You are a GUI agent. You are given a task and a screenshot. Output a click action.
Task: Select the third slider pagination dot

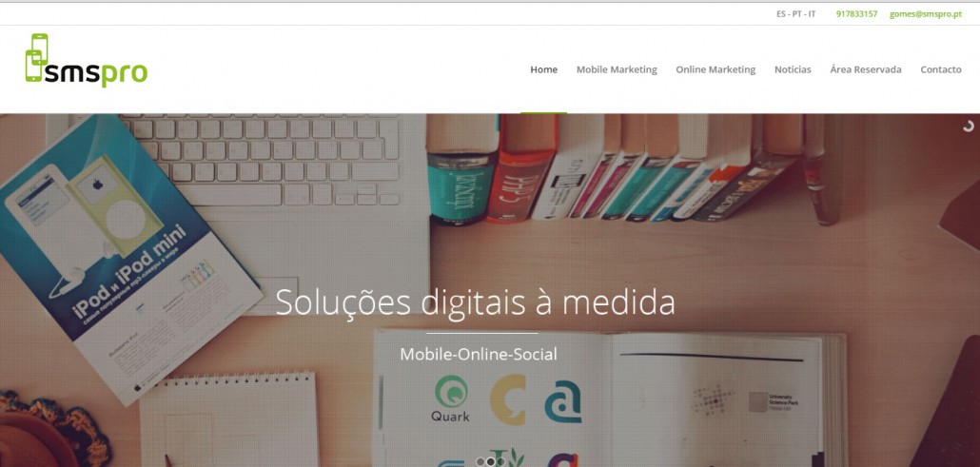pyautogui.click(x=500, y=461)
